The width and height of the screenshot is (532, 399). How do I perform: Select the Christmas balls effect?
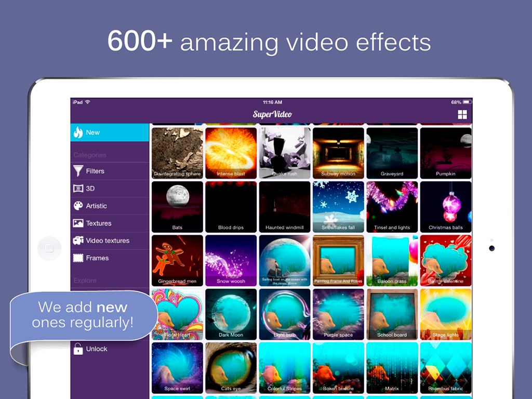(x=446, y=207)
